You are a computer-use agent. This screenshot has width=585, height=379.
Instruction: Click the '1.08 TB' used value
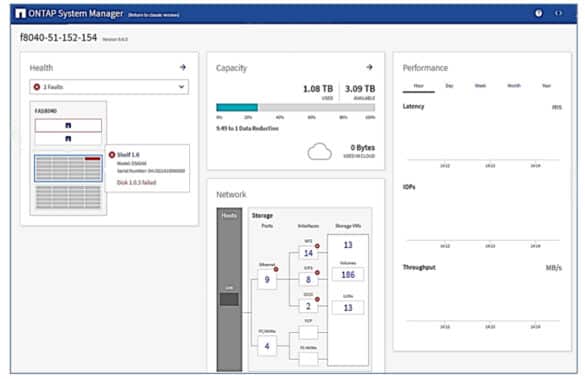(x=318, y=89)
